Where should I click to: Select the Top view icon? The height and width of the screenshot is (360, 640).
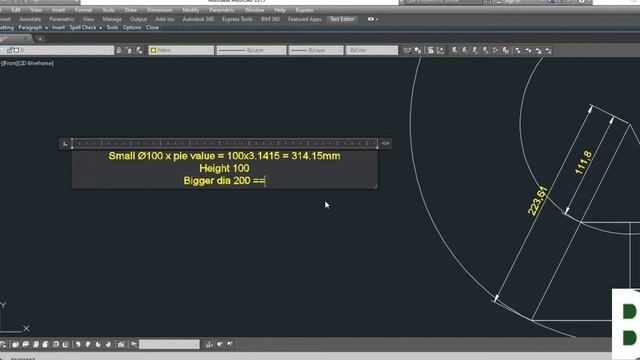(x=16, y=344)
